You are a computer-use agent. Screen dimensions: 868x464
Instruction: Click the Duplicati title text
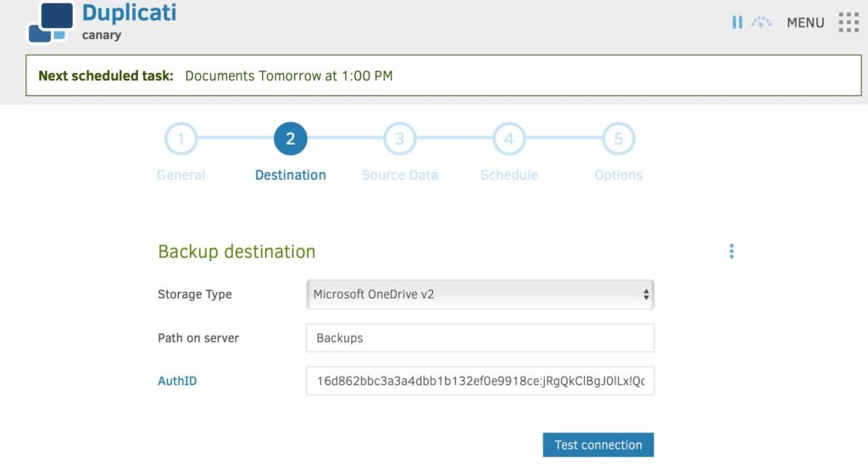pos(129,13)
